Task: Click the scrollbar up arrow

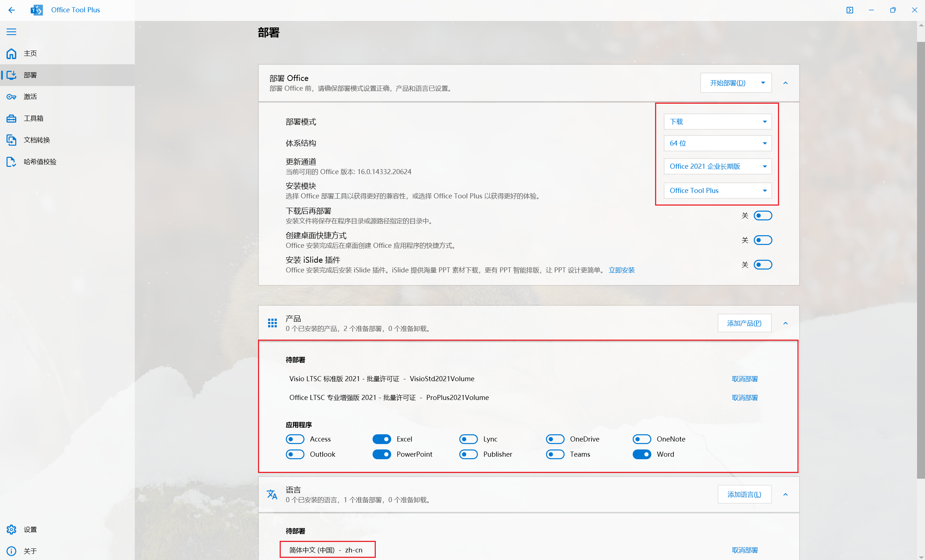Action: [x=921, y=26]
